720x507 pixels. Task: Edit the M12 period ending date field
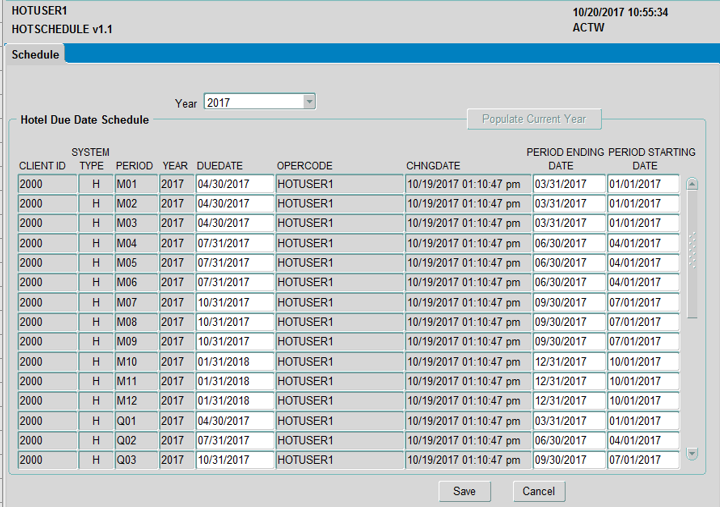568,401
